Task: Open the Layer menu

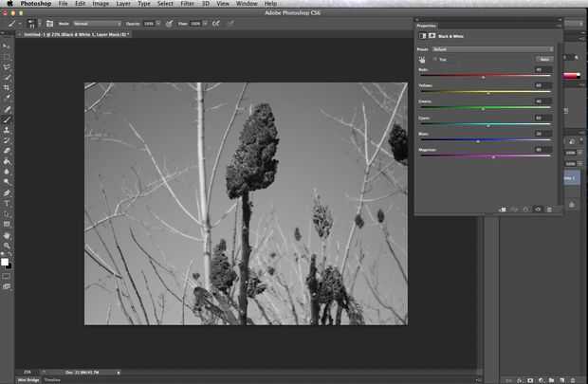Action: coord(123,4)
